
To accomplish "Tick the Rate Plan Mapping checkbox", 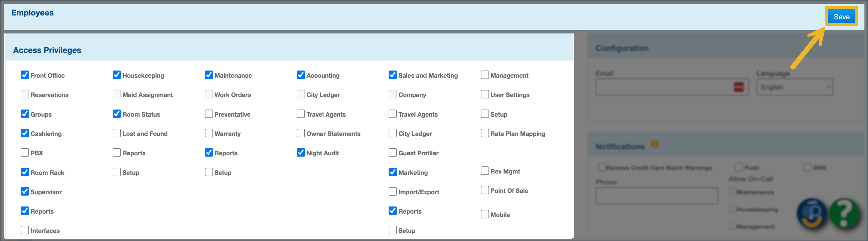I will [x=484, y=133].
